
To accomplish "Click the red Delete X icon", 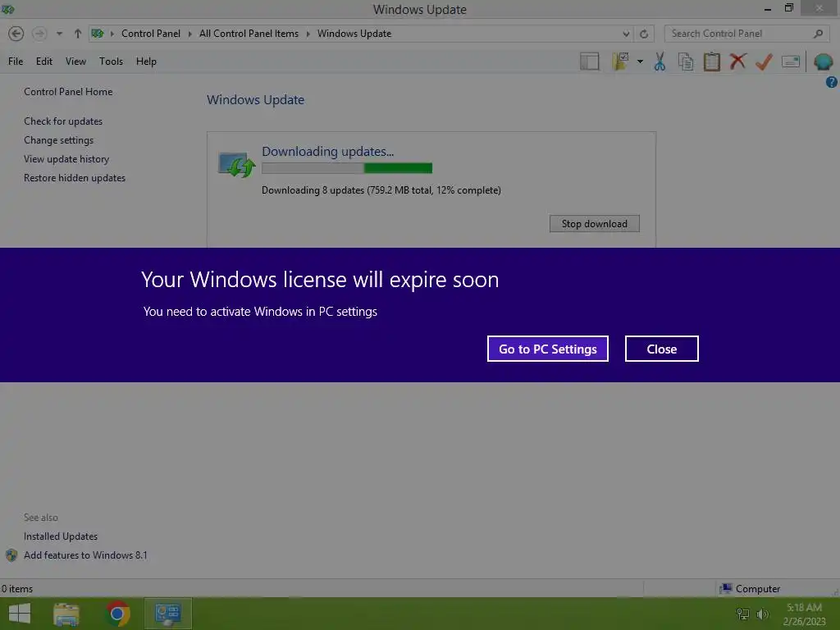I will click(x=737, y=61).
